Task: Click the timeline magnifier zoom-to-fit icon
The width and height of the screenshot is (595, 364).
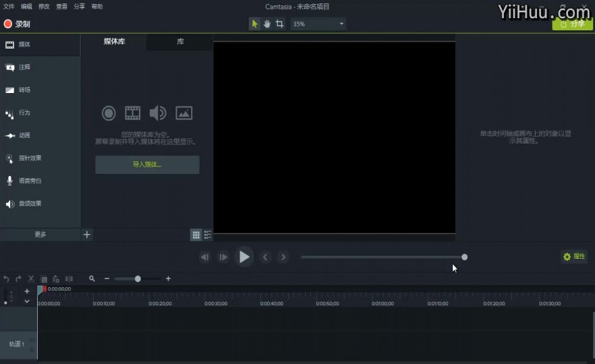Action: click(92, 278)
